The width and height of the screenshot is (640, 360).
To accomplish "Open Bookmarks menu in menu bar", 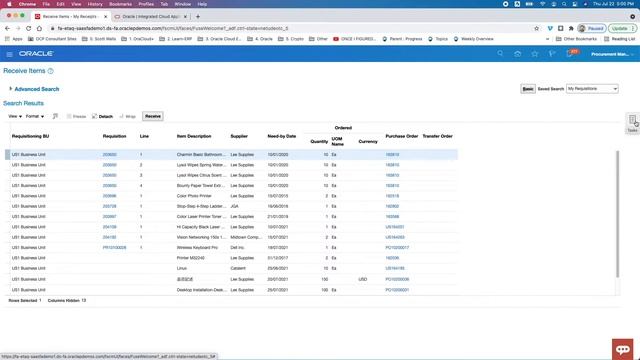I will coord(120,4).
